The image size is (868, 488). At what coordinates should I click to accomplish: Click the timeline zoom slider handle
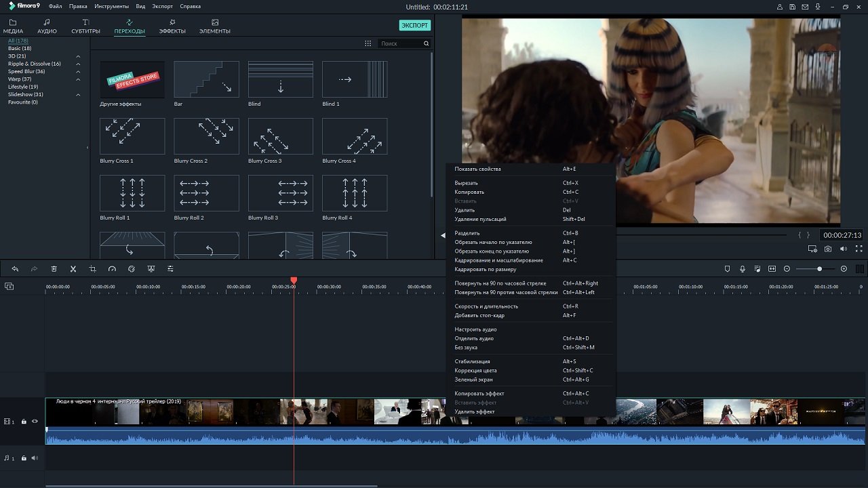tap(819, 269)
